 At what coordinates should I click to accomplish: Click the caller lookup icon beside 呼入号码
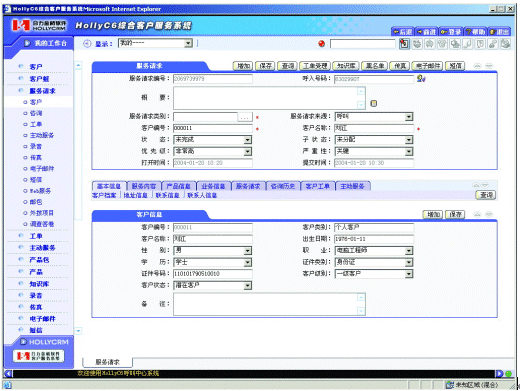[x=421, y=79]
